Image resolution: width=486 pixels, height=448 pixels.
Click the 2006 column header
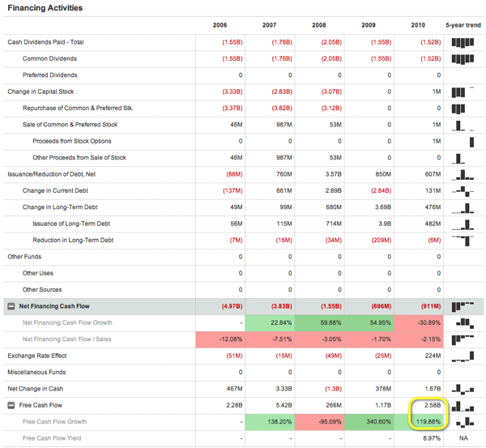tap(220, 25)
